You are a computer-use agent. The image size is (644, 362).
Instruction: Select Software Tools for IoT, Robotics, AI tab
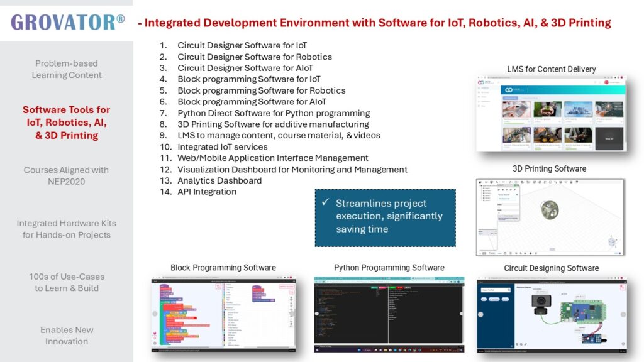point(67,123)
